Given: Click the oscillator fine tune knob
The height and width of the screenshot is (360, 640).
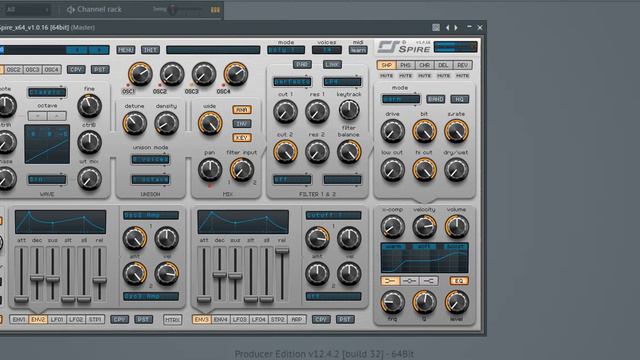Looking at the screenshot, I should (89, 106).
